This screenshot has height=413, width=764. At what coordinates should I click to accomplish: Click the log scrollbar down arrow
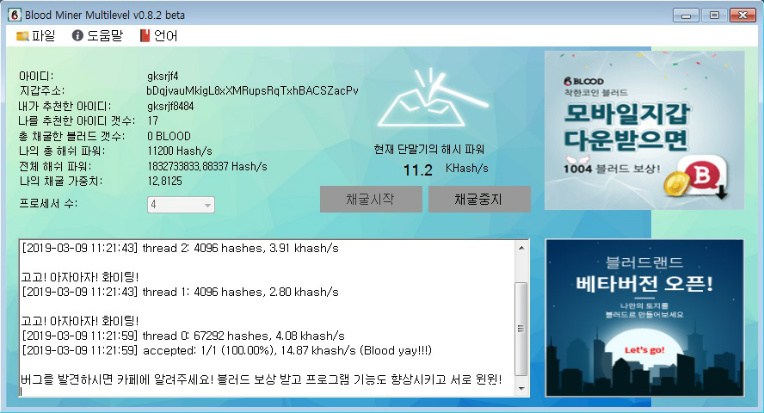tap(521, 389)
